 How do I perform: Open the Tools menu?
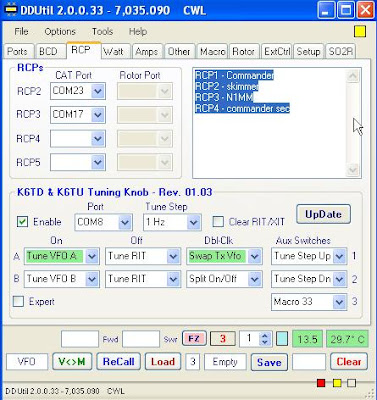point(102,32)
